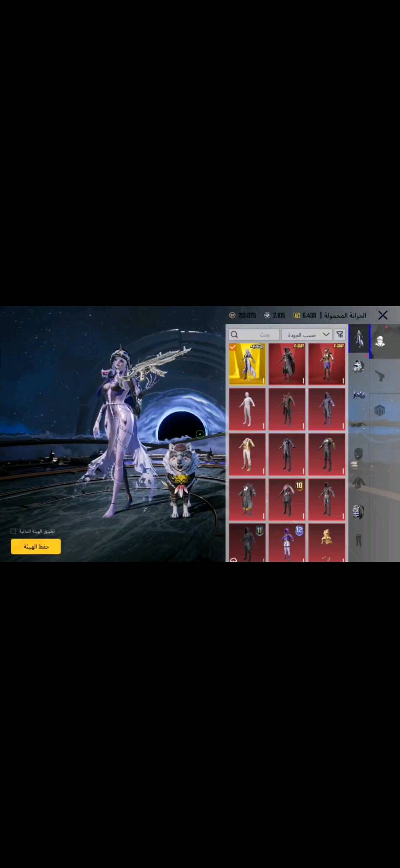Click the orange equipped checkmark badge
The width and height of the screenshot is (400, 868).
[233, 347]
